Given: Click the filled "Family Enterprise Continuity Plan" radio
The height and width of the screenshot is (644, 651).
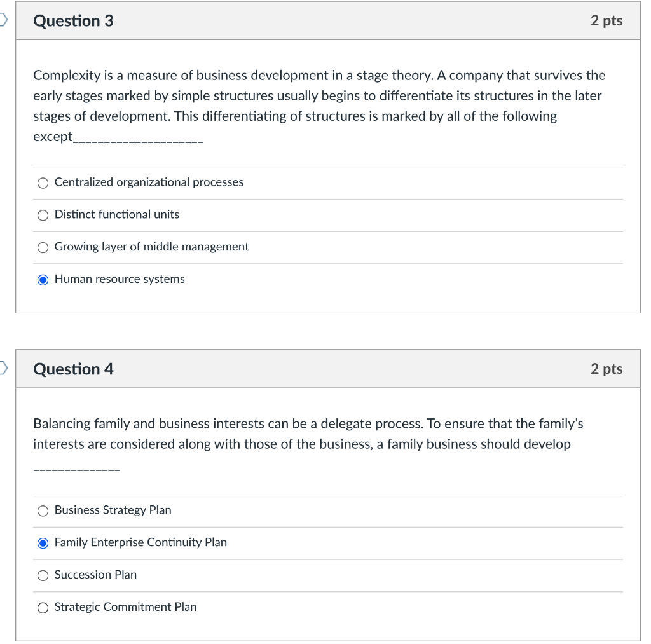Looking at the screenshot, I should (43, 542).
